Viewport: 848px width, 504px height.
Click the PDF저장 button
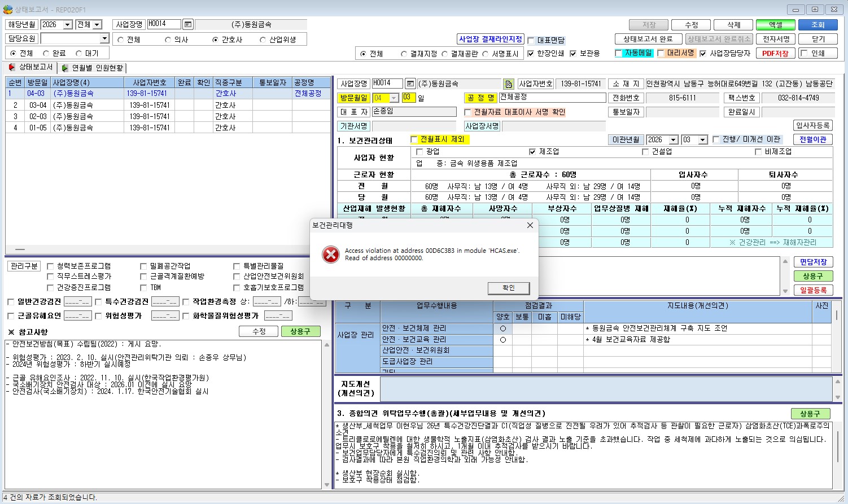click(x=775, y=53)
